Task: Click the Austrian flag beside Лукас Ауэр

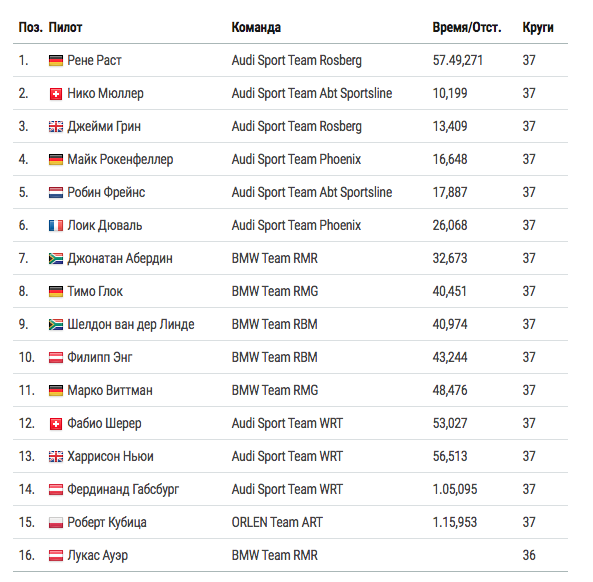Action: [56, 556]
